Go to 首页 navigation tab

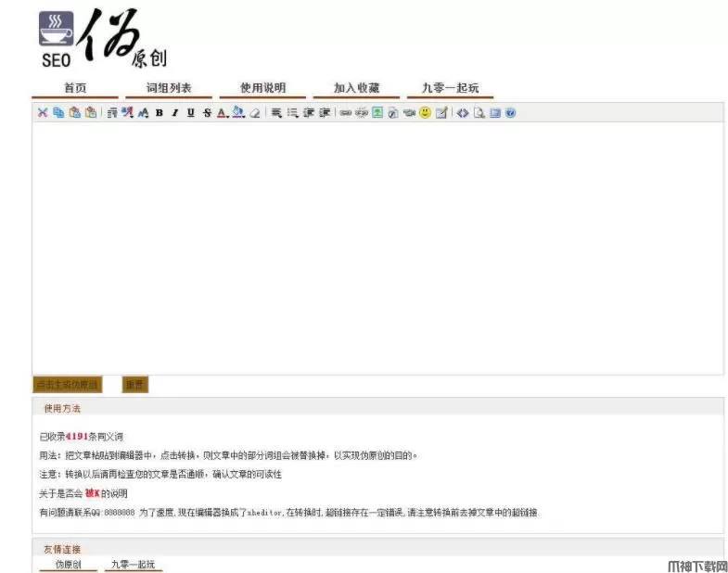[75, 88]
